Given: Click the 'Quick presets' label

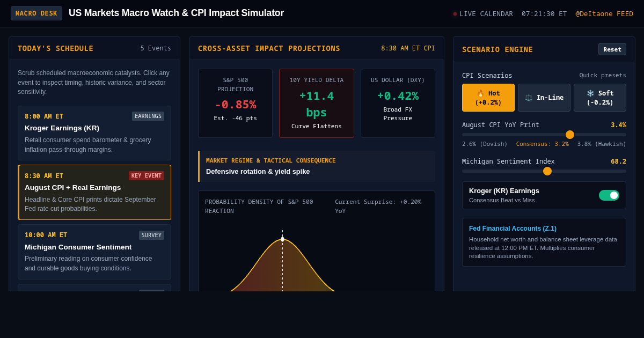Looking at the screenshot, I should (603, 76).
